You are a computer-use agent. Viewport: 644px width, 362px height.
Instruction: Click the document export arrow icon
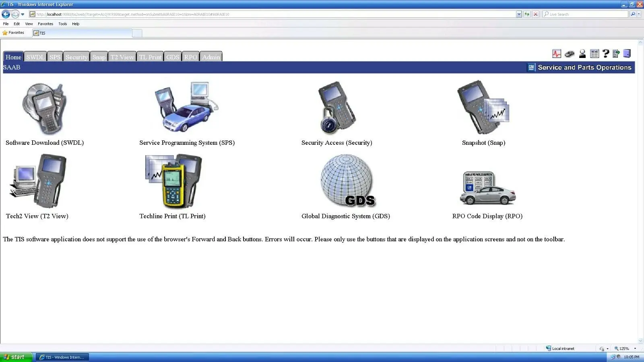[x=616, y=53]
